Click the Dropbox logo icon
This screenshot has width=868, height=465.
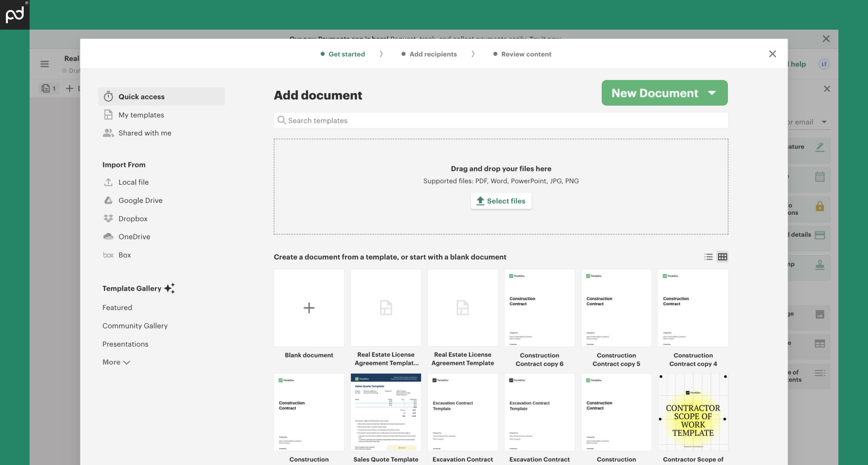[x=108, y=219]
